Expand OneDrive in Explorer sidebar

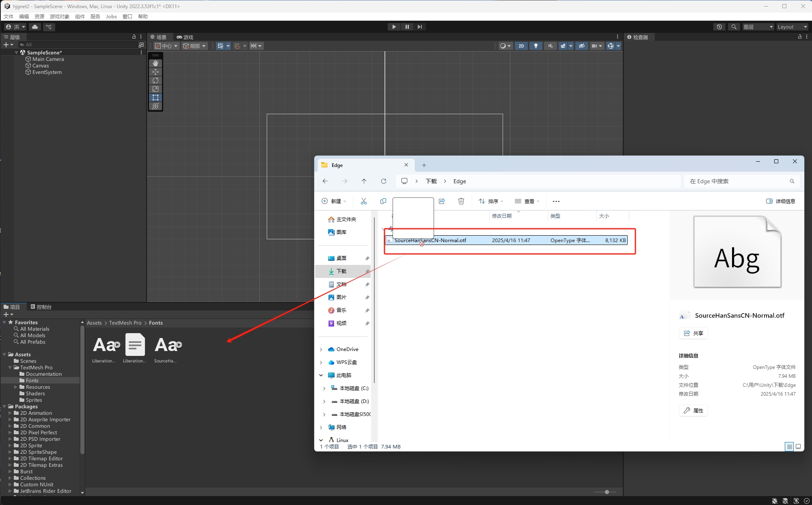321,349
